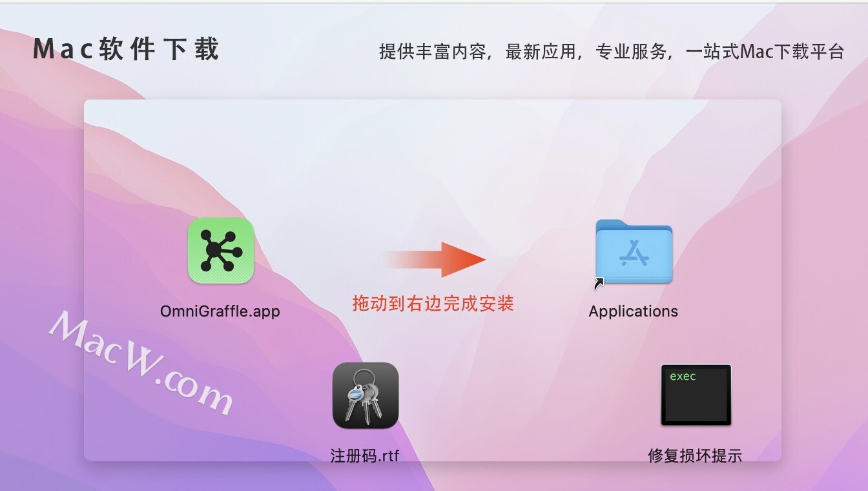The width and height of the screenshot is (868, 491).
Task: Click the 注册码.rtf file name label
Action: coord(365,455)
